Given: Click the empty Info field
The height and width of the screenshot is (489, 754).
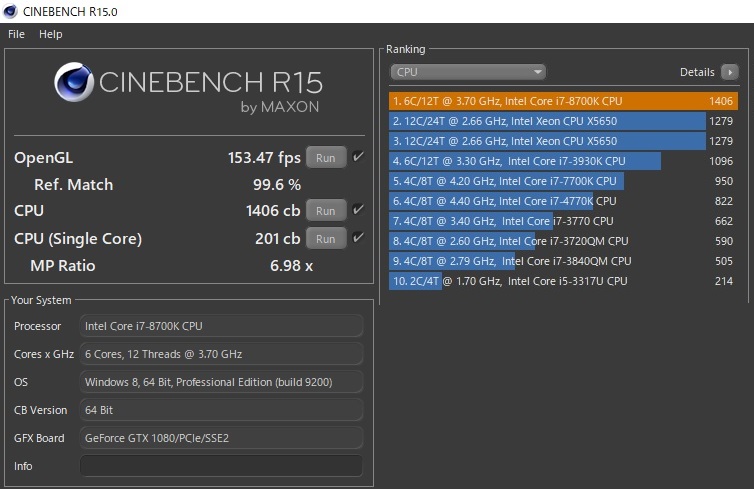Looking at the screenshot, I should click(221, 466).
